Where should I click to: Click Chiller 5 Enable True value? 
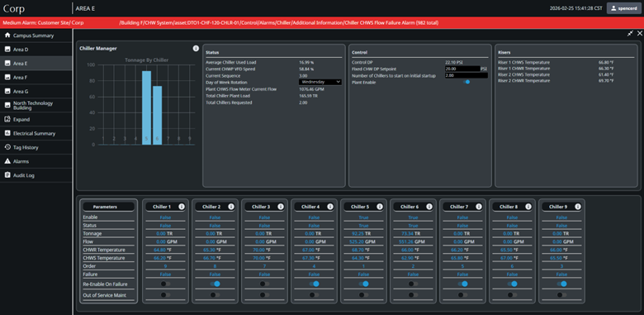click(x=363, y=217)
